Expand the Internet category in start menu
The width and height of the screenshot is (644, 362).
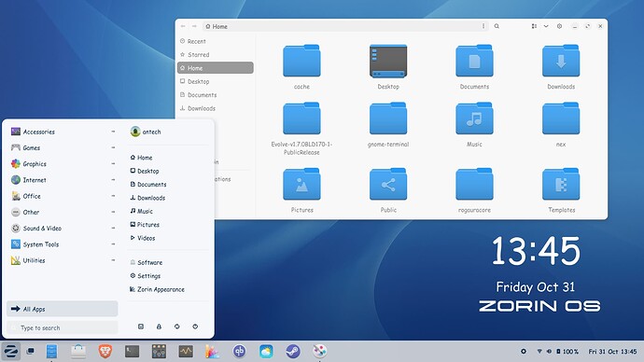(x=63, y=180)
